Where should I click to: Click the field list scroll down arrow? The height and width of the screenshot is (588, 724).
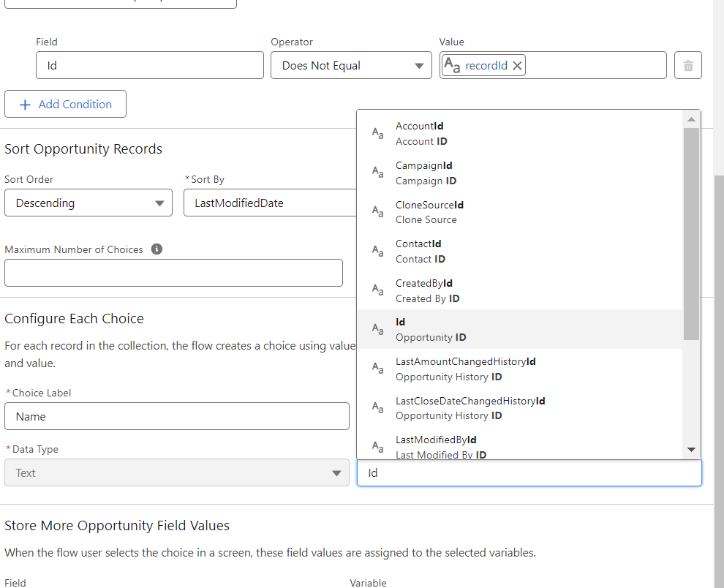pyautogui.click(x=691, y=450)
